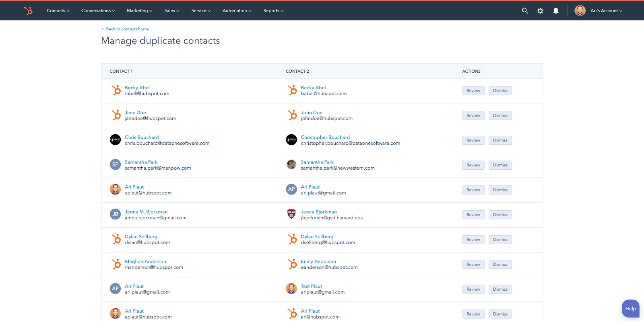
Task: Dismiss the Jane Doe and John Doe pair
Action: click(500, 116)
